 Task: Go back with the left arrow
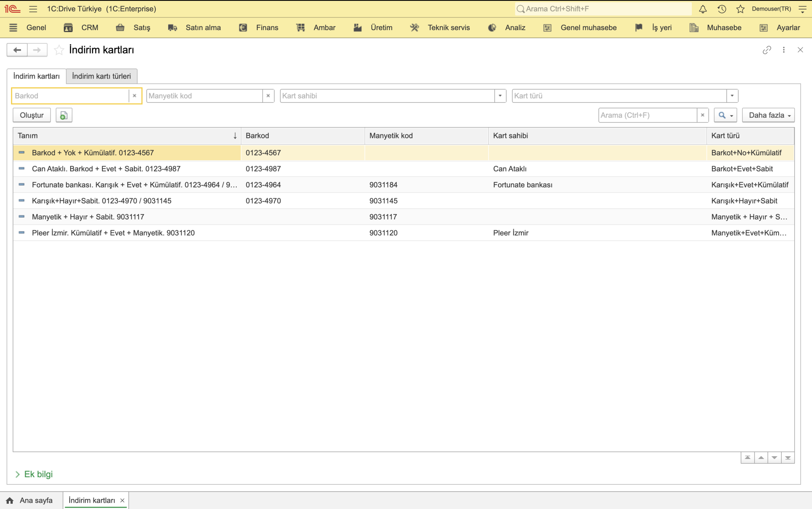[x=17, y=50]
